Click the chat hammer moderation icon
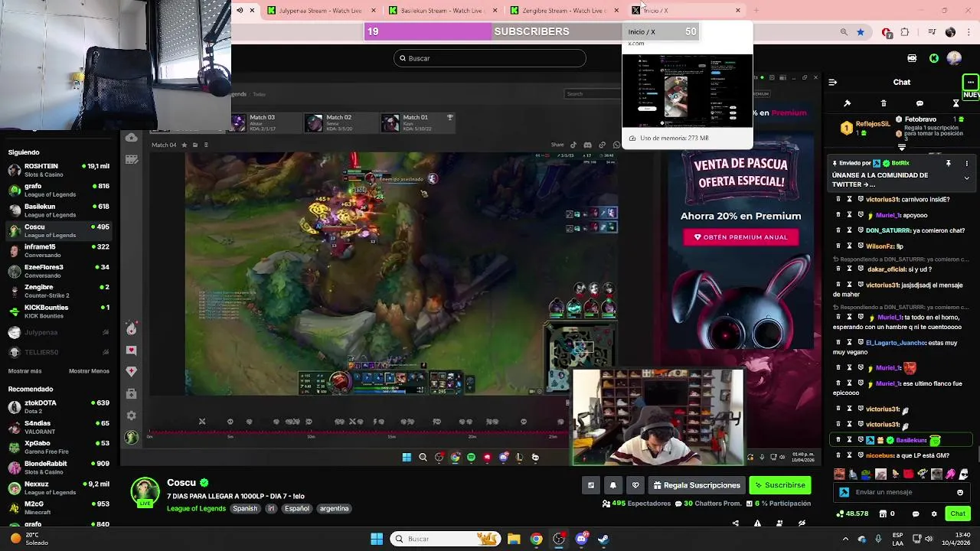 pos(847,103)
